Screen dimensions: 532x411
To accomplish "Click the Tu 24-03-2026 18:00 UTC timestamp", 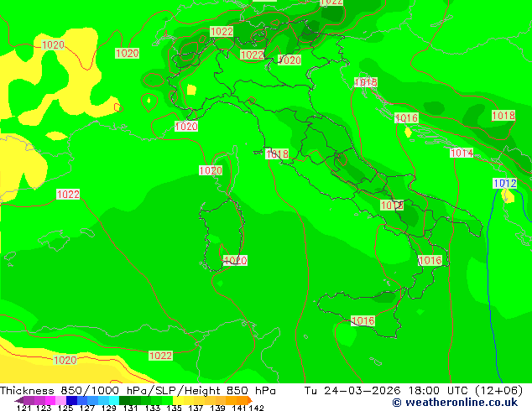I will click(413, 391).
